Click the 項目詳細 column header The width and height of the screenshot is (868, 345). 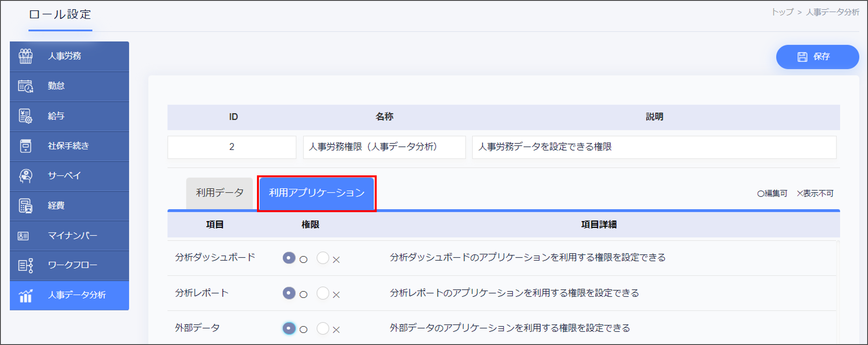click(599, 225)
